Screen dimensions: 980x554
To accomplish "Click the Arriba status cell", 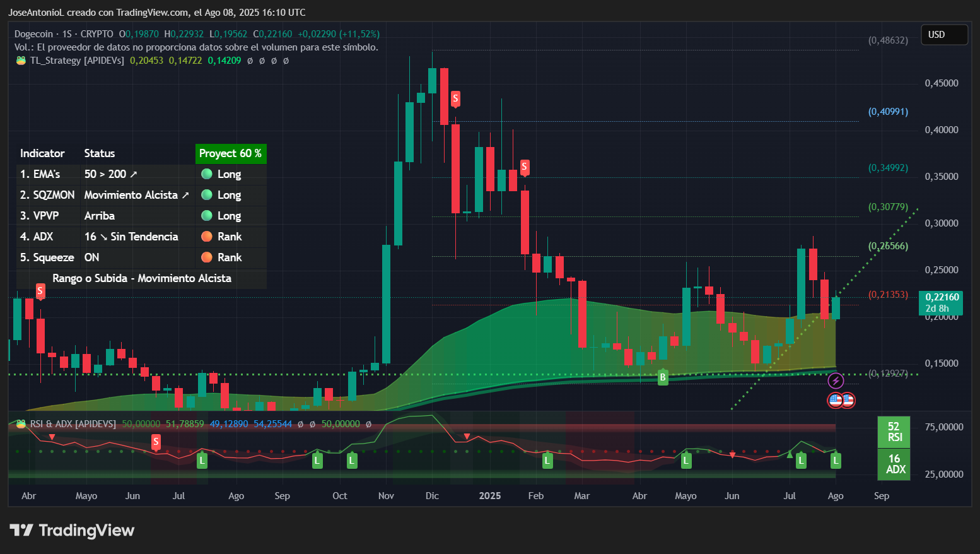I will point(100,216).
